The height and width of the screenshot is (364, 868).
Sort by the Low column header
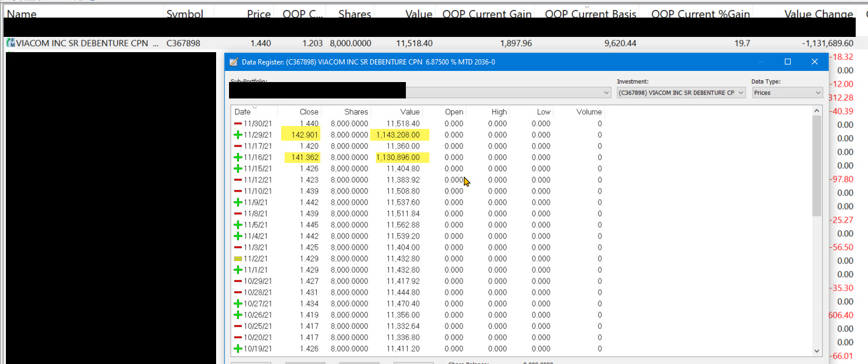[531, 111]
